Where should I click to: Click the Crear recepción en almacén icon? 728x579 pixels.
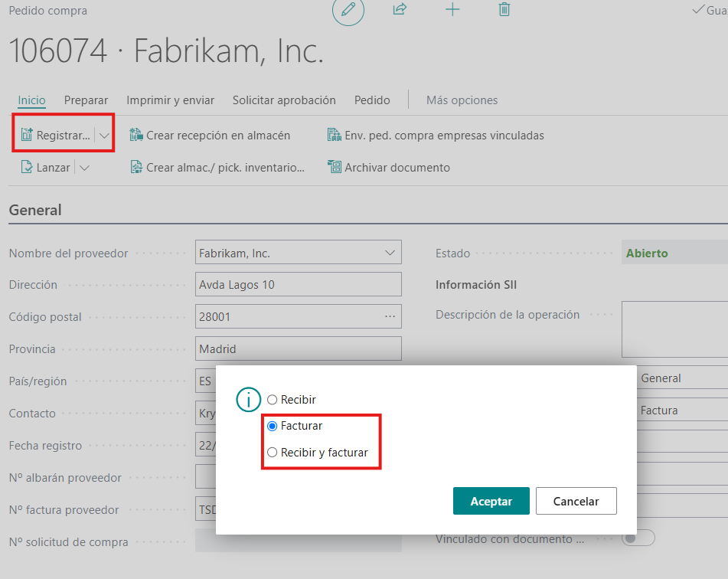136,135
